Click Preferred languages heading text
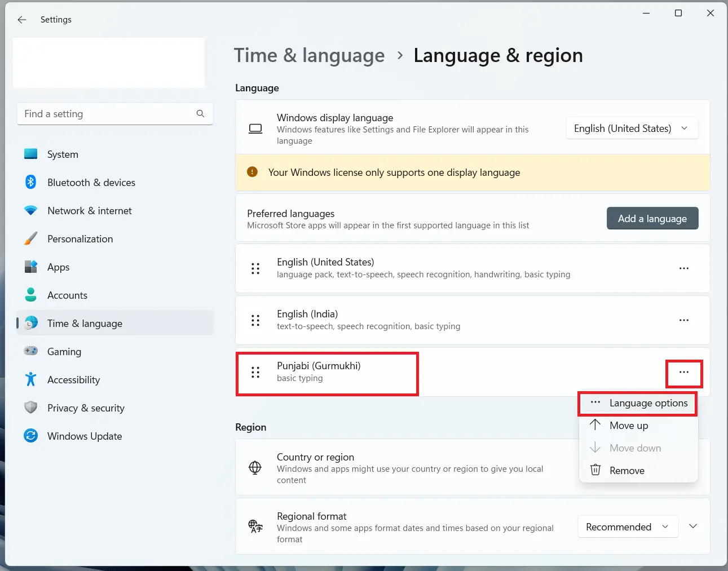This screenshot has width=728, height=571. (x=290, y=214)
